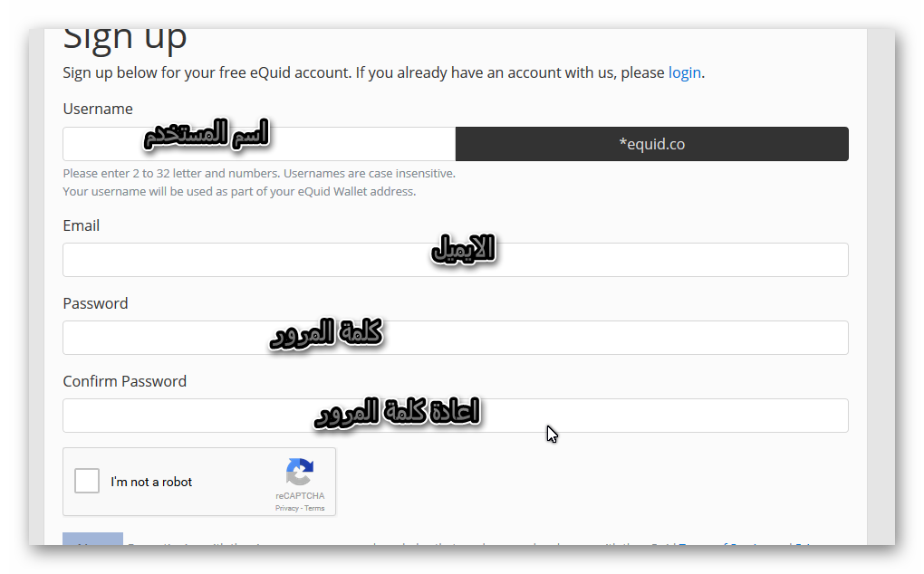
Task: Open the reCAPTCHA Terms link
Action: tap(314, 508)
